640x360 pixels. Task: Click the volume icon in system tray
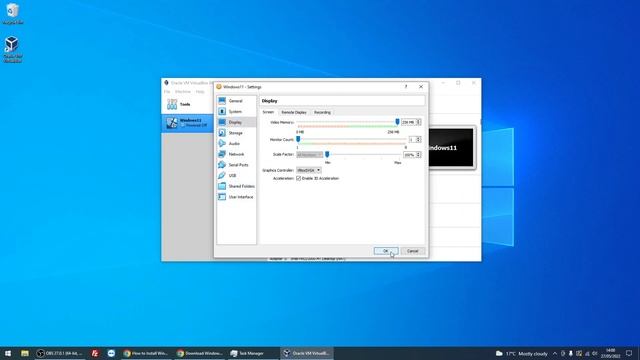[595, 353]
